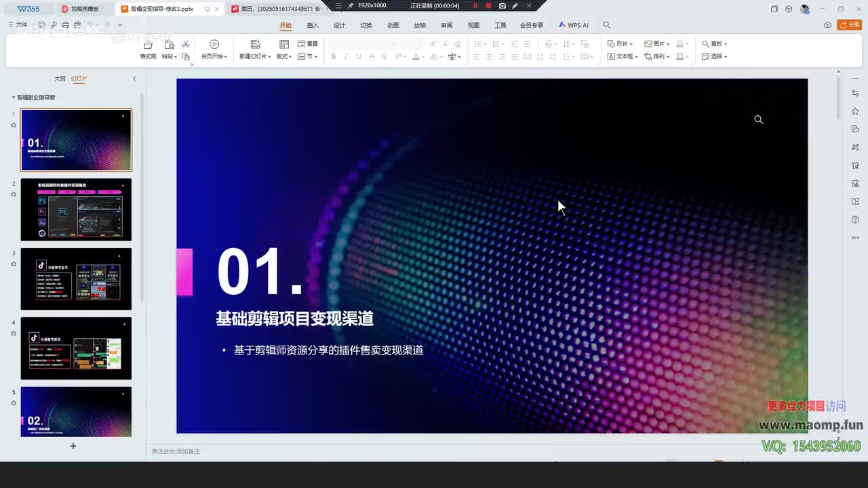Click the pin icon on the recorder bar
This screenshot has width=868, height=488.
351,5
